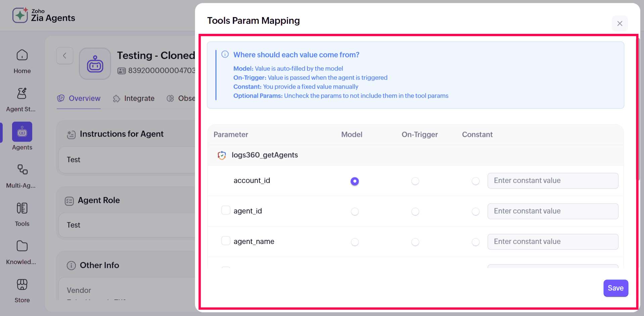The width and height of the screenshot is (644, 316).
Task: Open the Tools sidebar icon
Action: (x=22, y=208)
